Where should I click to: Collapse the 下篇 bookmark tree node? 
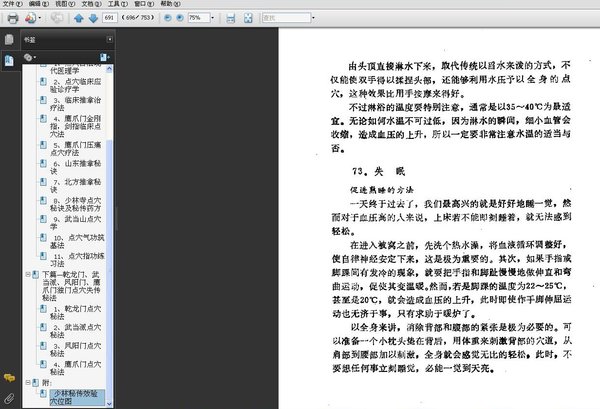(x=28, y=275)
